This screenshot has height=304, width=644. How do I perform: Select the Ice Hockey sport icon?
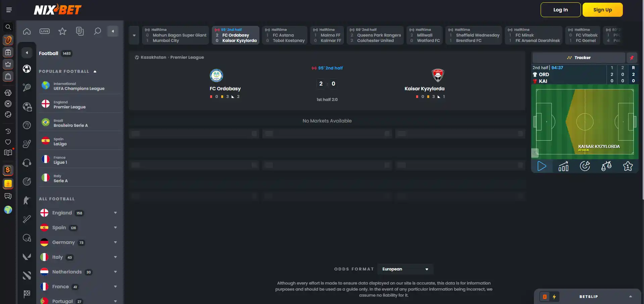(27, 144)
